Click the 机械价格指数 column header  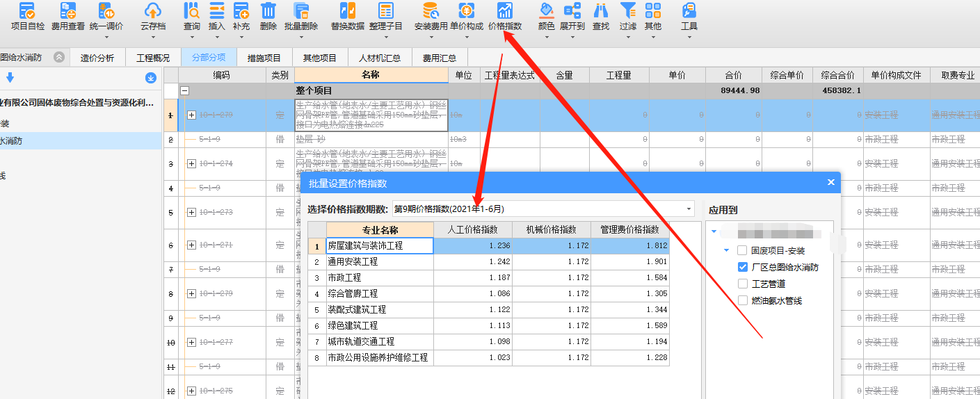click(x=552, y=229)
